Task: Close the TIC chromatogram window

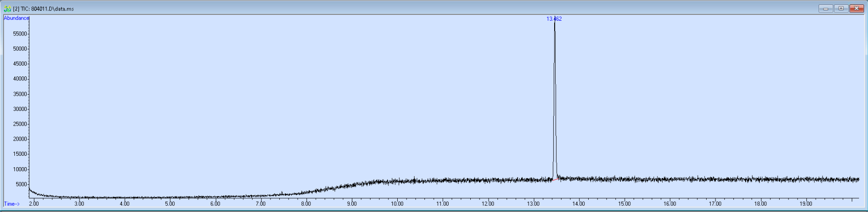Action: (856, 8)
